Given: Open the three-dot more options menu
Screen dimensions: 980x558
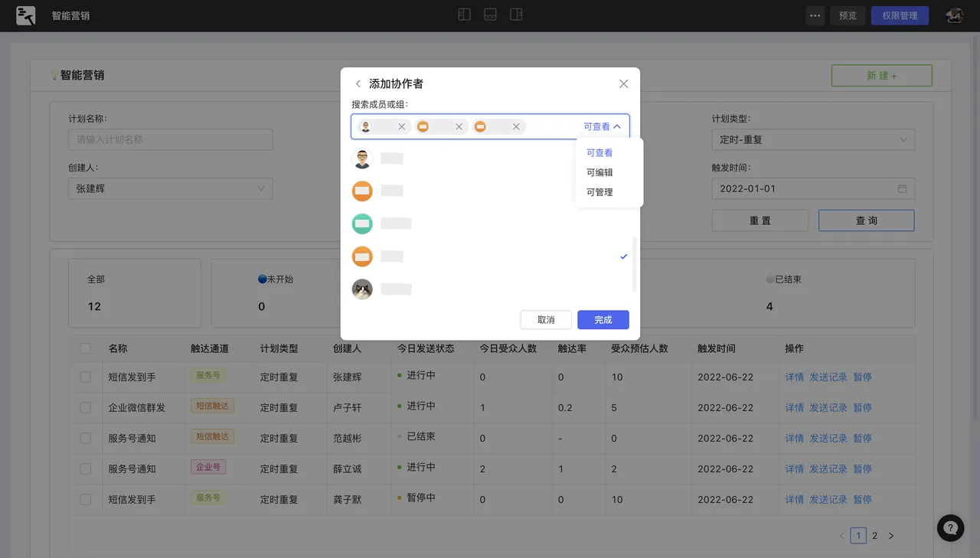Looking at the screenshot, I should click(x=815, y=15).
